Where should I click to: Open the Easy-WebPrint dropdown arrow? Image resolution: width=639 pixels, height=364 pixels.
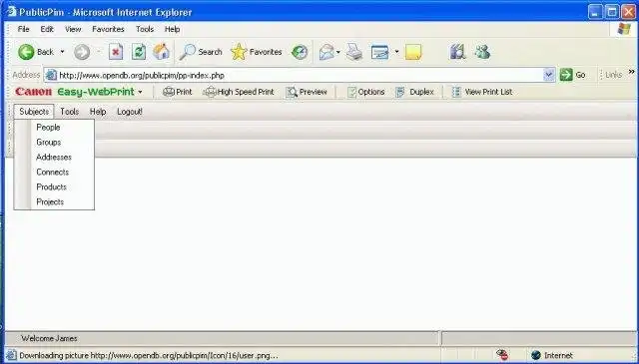tap(140, 92)
